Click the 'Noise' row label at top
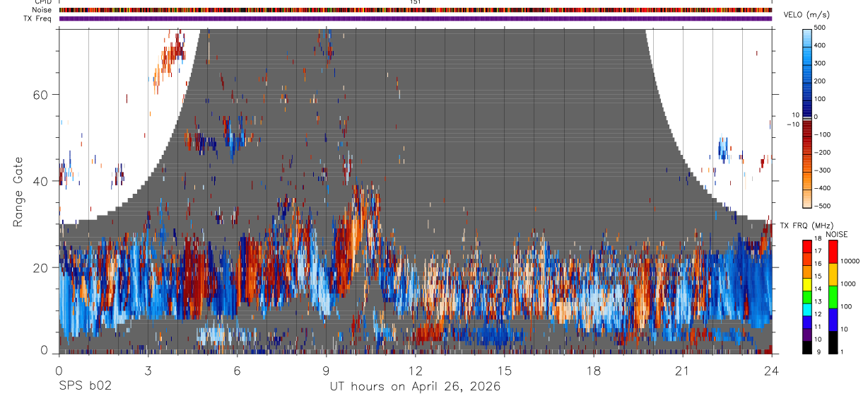Screen dimensions: 868x401 coord(42,10)
